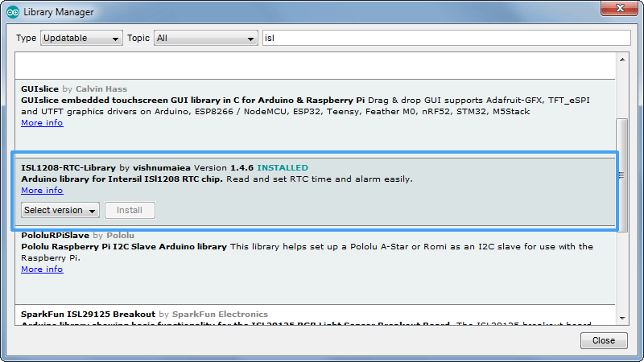Click the scrollbar up arrow

pyautogui.click(x=622, y=60)
